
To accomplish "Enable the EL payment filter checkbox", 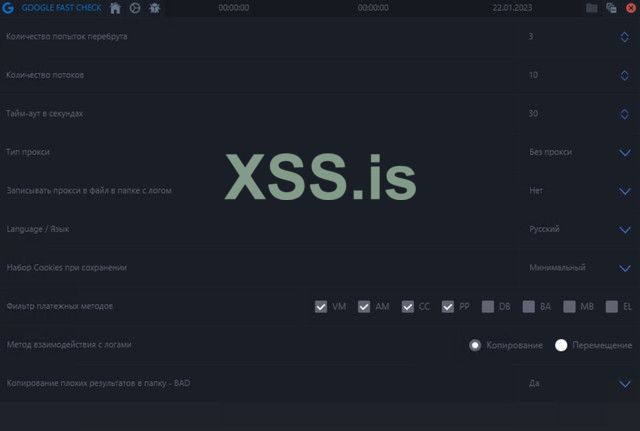I will (612, 307).
